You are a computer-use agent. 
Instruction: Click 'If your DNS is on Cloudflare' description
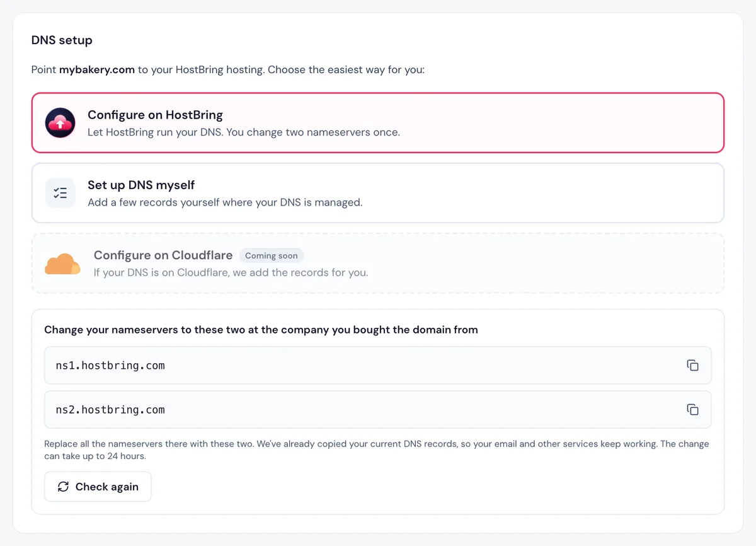(231, 272)
